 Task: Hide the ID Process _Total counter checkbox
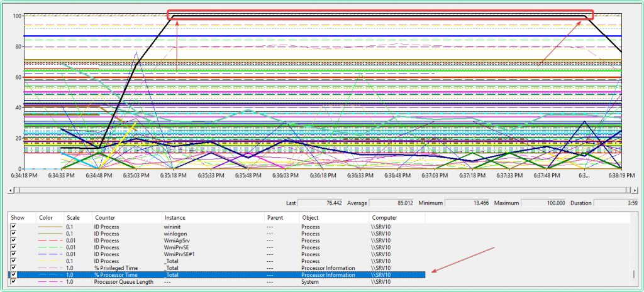[13, 261]
